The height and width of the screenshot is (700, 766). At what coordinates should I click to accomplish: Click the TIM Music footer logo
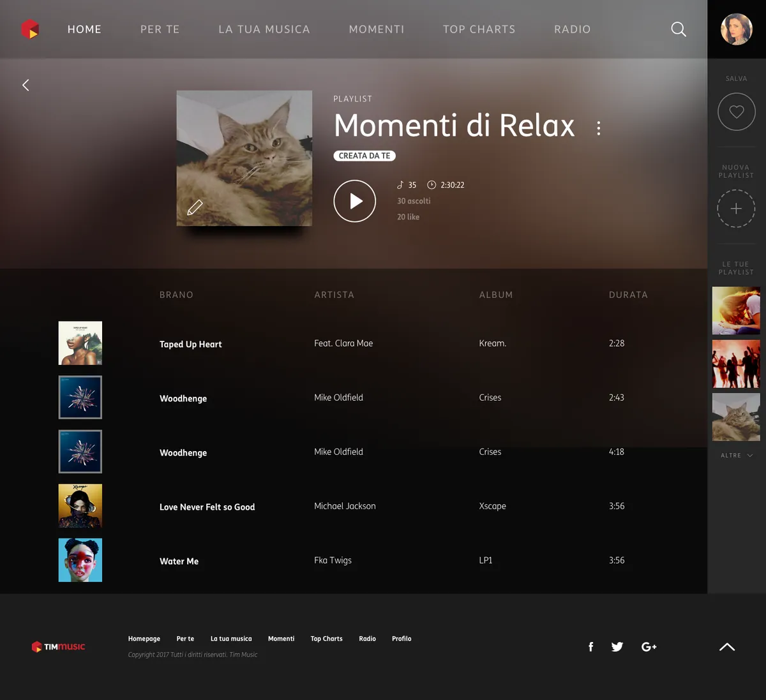58,647
